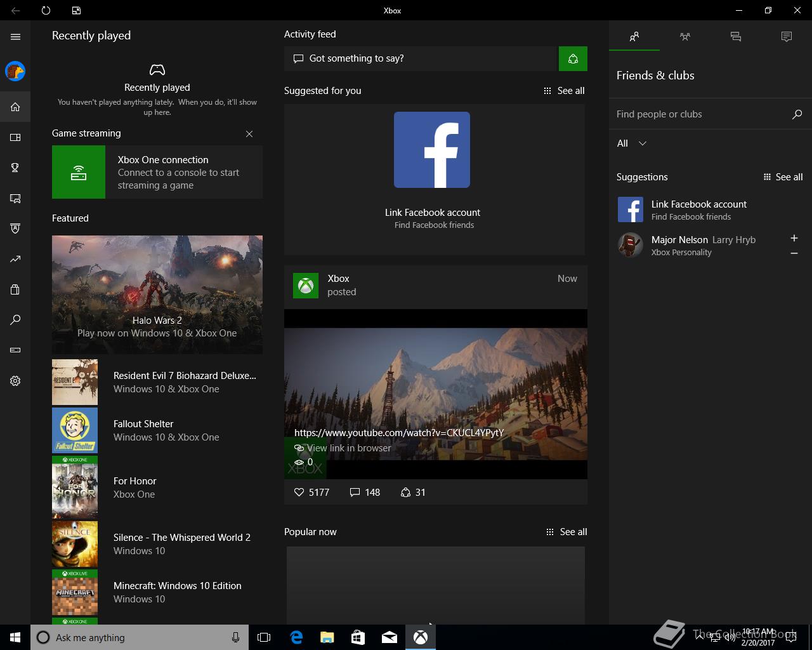
Task: Open the user profile avatar
Action: 15,71
